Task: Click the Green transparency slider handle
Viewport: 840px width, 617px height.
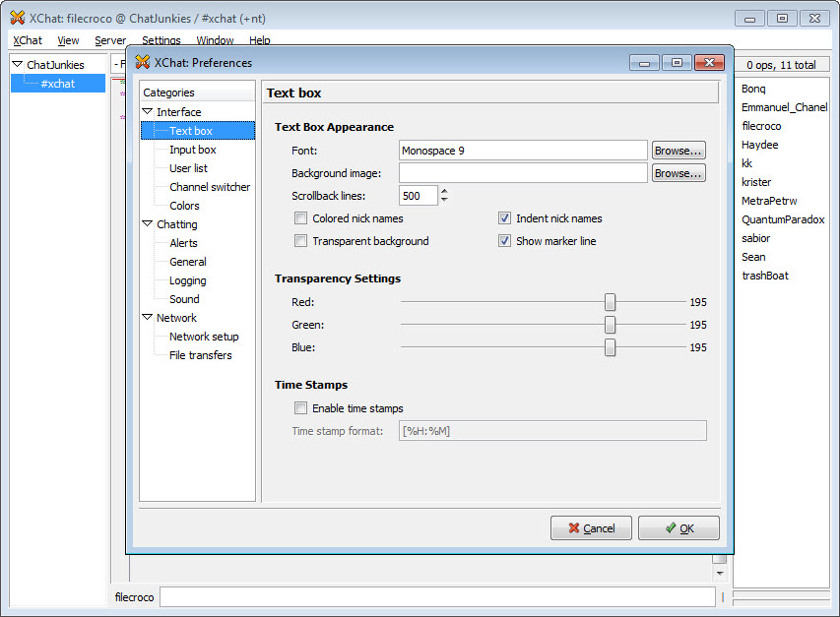Action: [x=610, y=325]
